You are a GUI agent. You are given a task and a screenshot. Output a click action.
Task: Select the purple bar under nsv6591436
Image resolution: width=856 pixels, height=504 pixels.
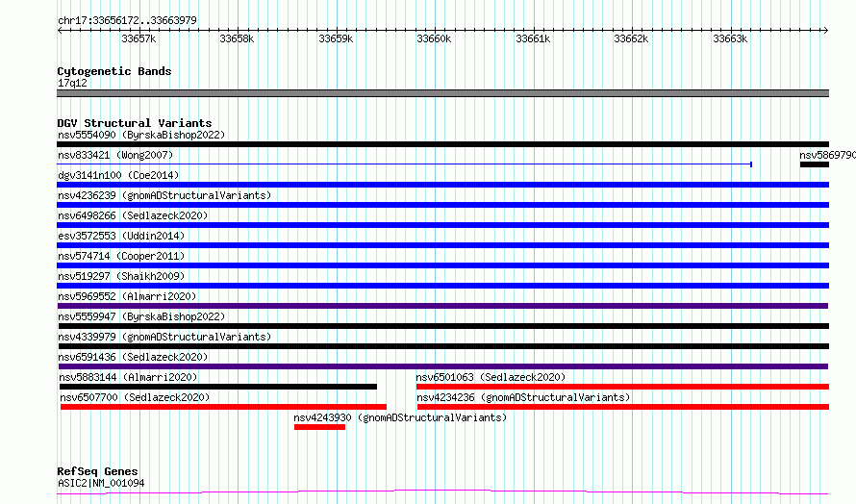(x=443, y=366)
